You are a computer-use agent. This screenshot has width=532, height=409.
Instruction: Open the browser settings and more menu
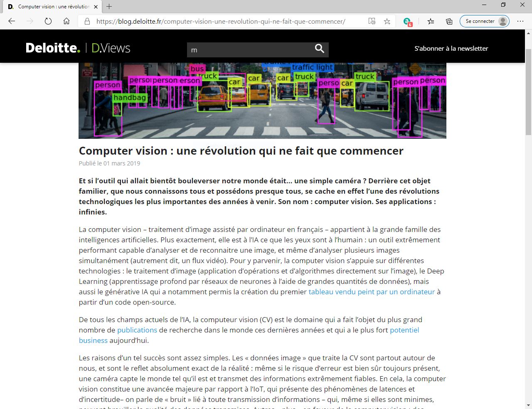pos(520,21)
